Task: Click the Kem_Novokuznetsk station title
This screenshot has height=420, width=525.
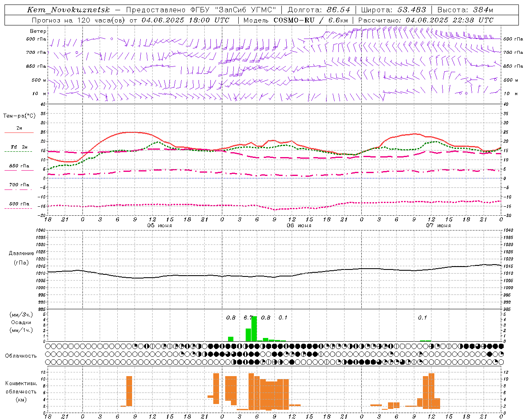Action: [68, 10]
